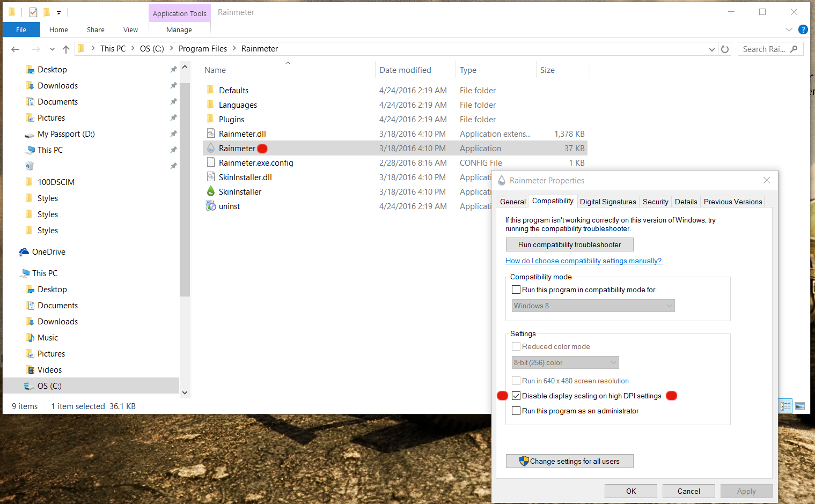Click the SkinInstaller green droplet icon
The width and height of the screenshot is (815, 504).
click(x=211, y=191)
